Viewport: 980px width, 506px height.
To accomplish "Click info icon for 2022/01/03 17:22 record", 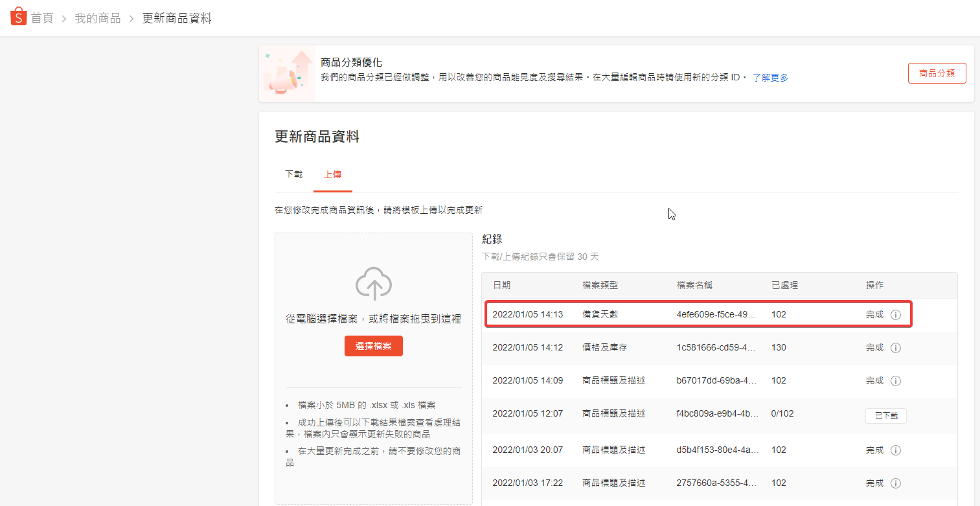I will point(896,483).
